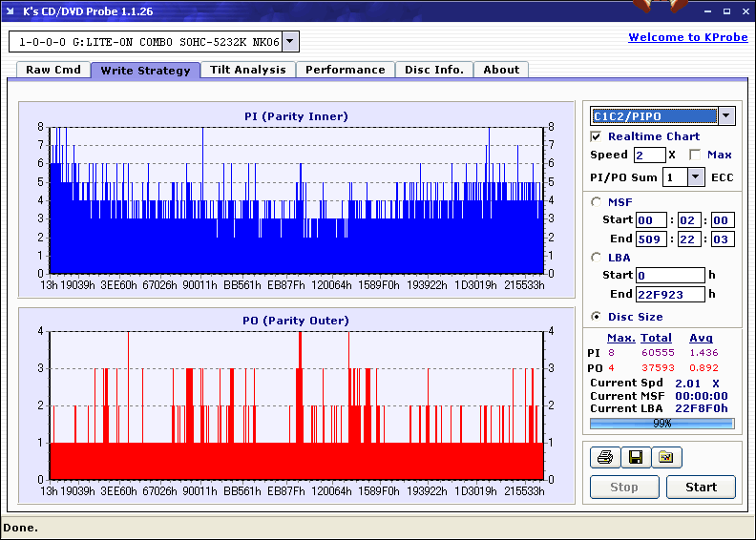Click the LBA End value field
This screenshot has width=756, height=540.
[x=670, y=295]
